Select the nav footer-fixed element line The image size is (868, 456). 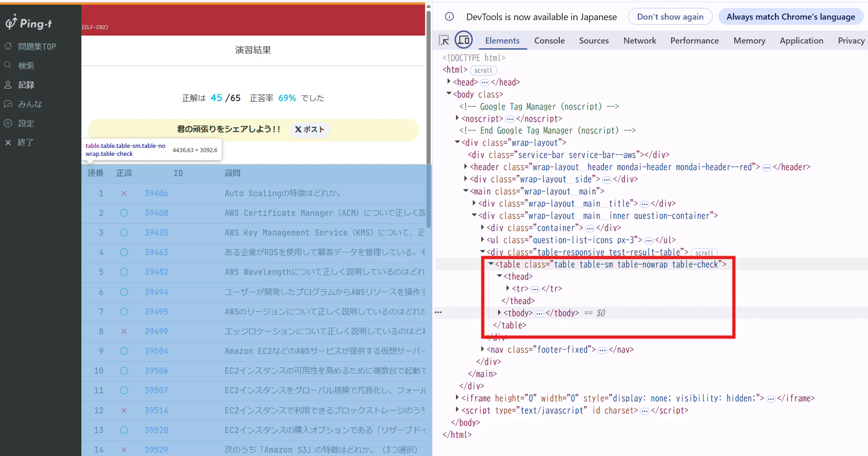[x=560, y=350]
